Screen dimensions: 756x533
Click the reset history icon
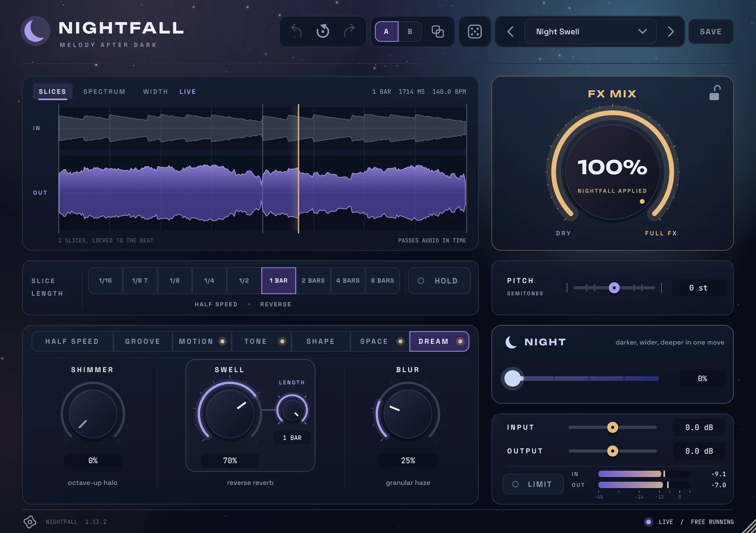coord(323,31)
